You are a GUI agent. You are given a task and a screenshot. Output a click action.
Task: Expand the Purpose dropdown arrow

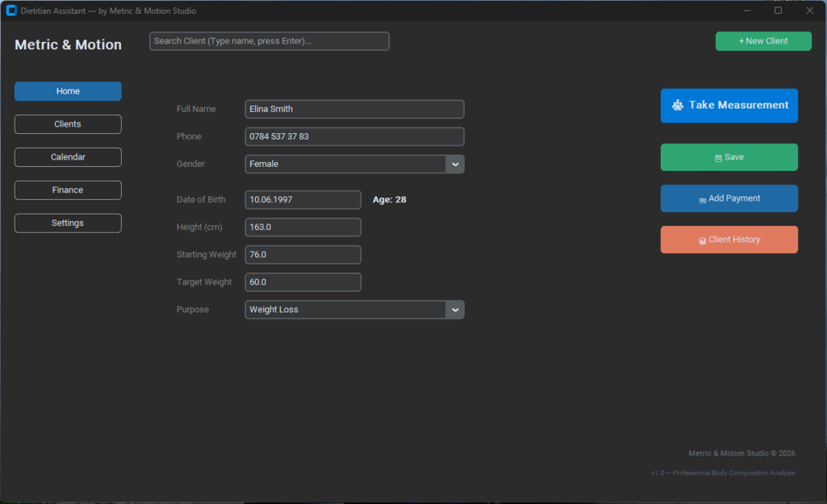455,309
